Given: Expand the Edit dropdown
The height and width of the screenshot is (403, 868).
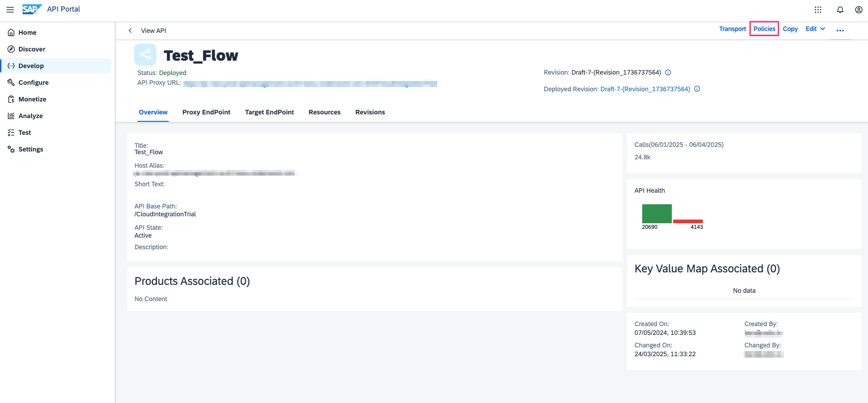Looking at the screenshot, I should 815,29.
